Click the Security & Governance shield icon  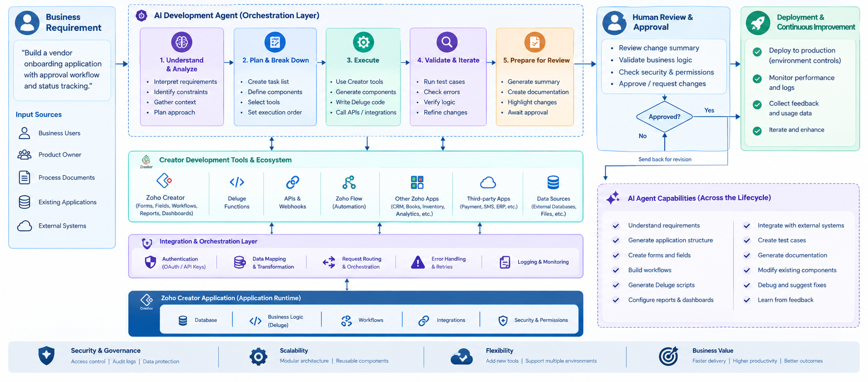[x=46, y=356]
